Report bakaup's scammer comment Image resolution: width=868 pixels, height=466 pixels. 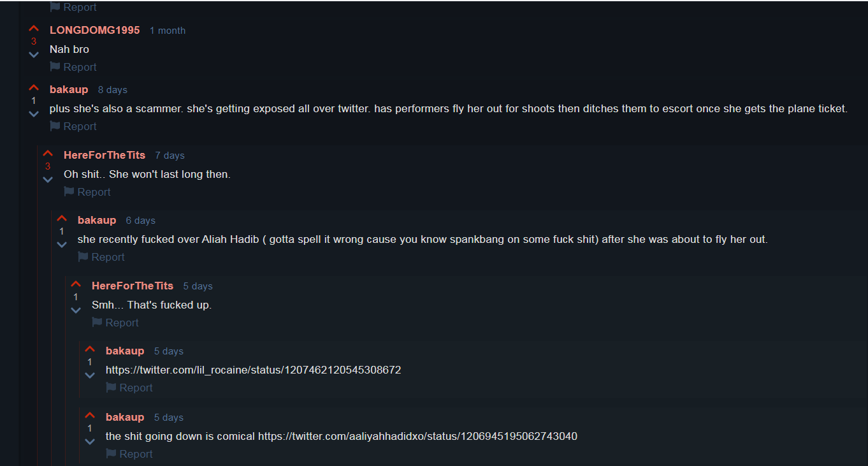[x=73, y=126]
